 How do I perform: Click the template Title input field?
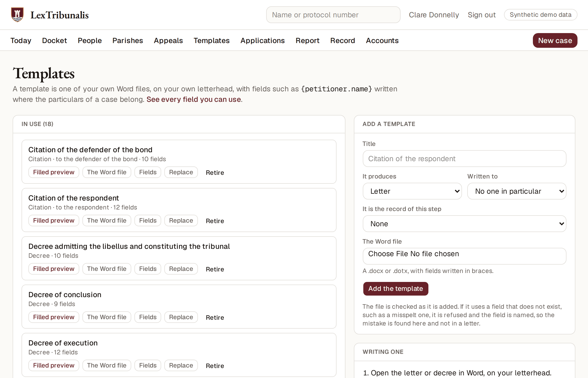(x=464, y=159)
